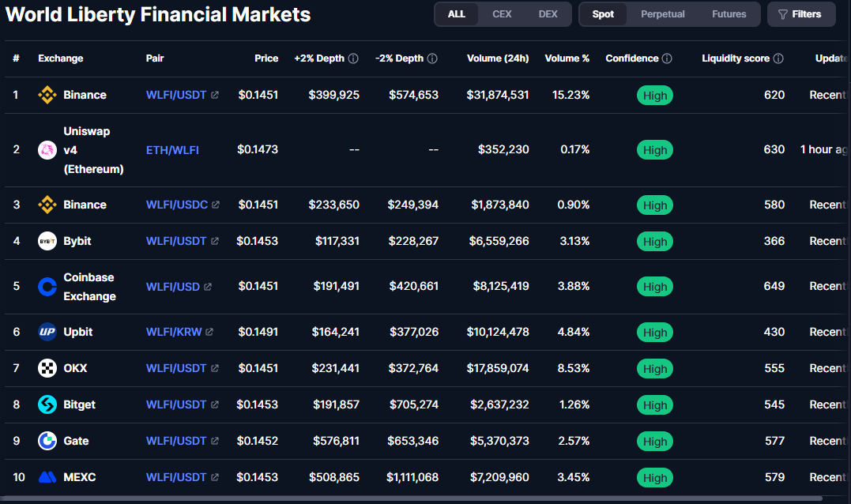The width and height of the screenshot is (851, 504).
Task: Show info tooltip for Liquidity score
Action: (778, 58)
